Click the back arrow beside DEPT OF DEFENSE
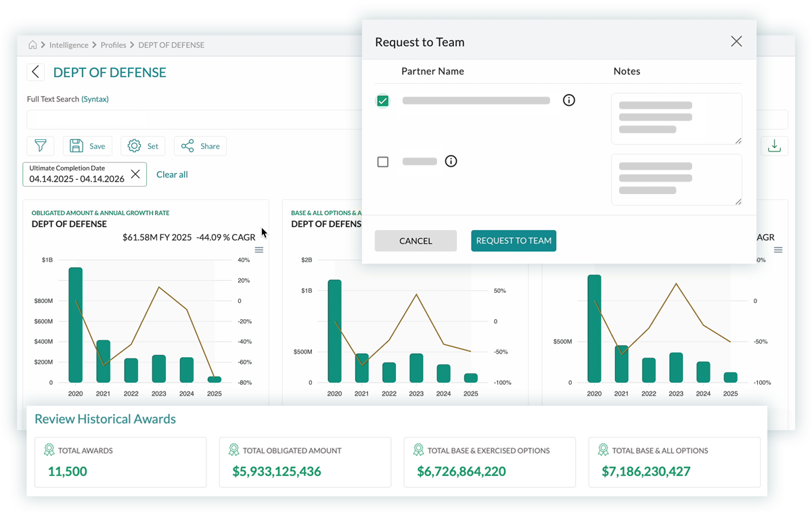The width and height of the screenshot is (812, 516). (x=35, y=72)
